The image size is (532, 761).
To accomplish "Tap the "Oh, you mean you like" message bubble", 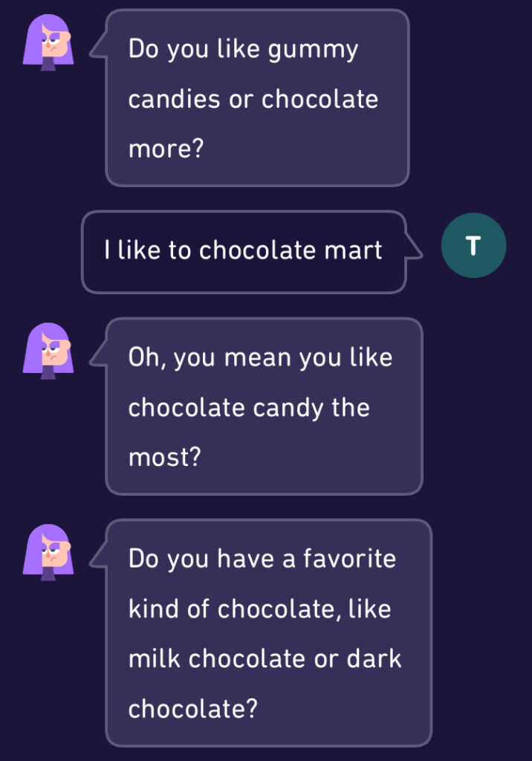I will click(x=264, y=407).
